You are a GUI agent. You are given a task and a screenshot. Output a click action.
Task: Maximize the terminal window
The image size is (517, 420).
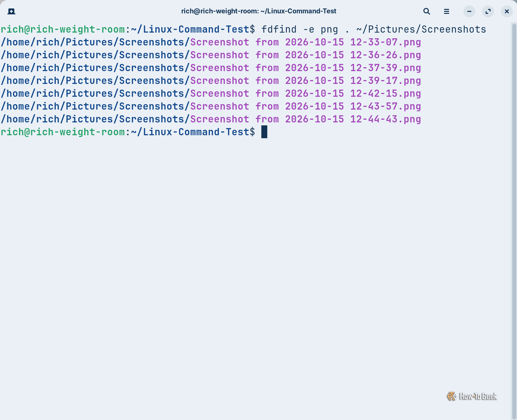(x=488, y=12)
